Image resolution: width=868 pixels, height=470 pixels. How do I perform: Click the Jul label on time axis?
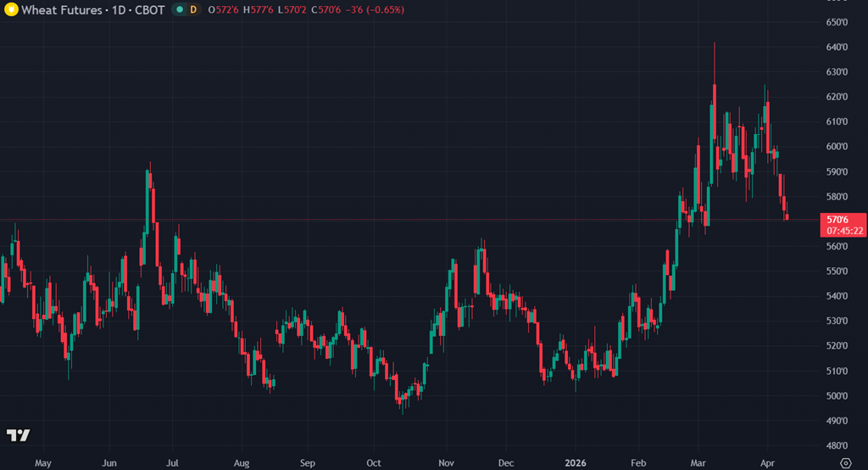pos(171,463)
